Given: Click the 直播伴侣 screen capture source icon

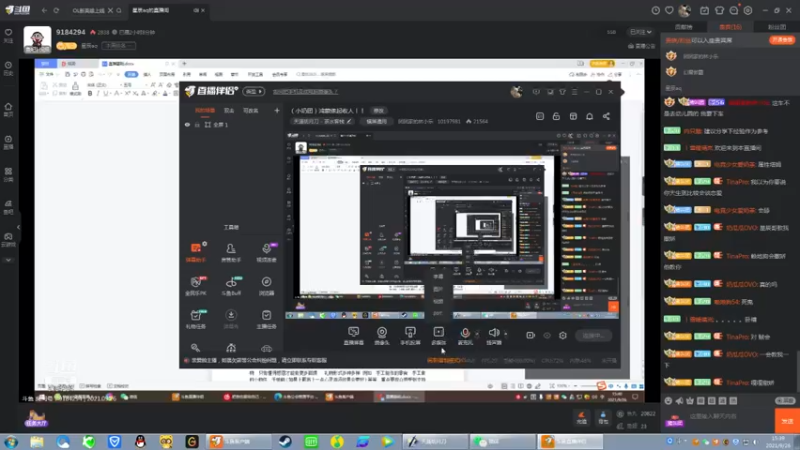Looking at the screenshot, I should coord(354,336).
